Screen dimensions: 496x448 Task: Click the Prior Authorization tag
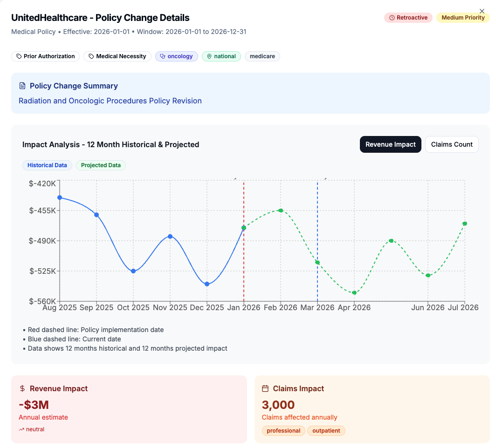click(46, 56)
